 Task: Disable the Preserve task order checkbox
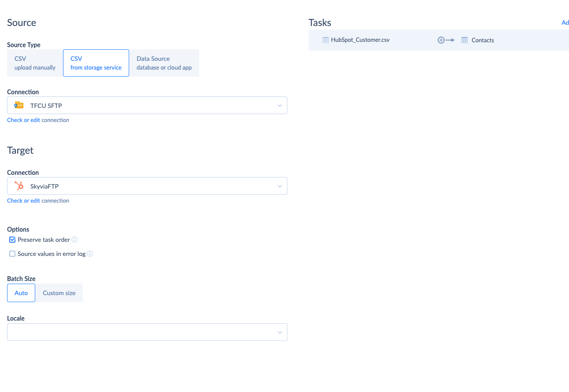click(x=12, y=240)
